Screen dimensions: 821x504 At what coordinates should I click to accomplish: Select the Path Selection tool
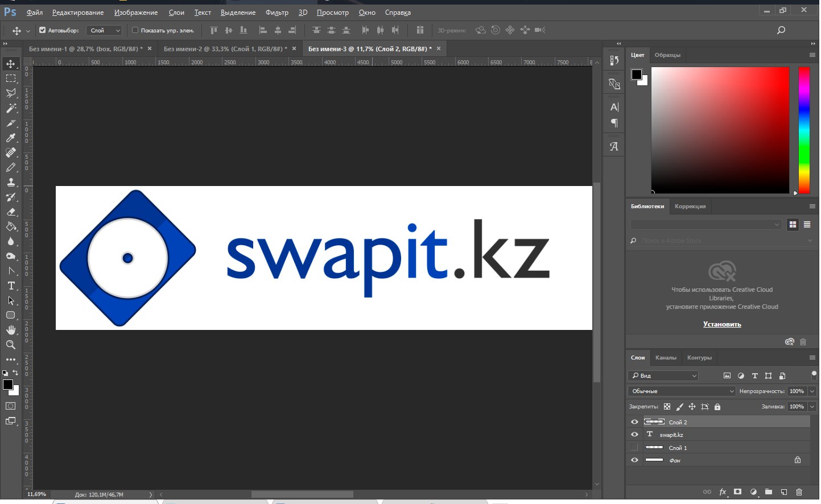coord(11,300)
